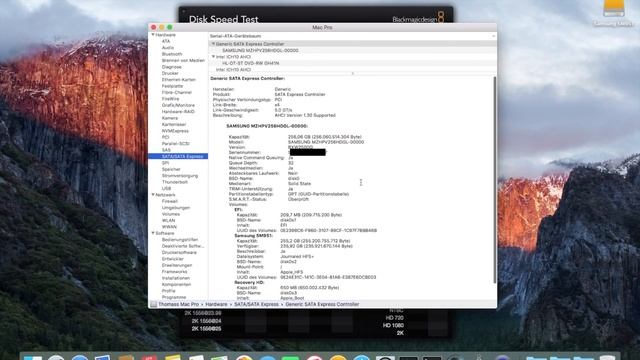Viewport: 640px width, 360px height.
Task: Select Audio in the sidebar
Action: click(168, 48)
